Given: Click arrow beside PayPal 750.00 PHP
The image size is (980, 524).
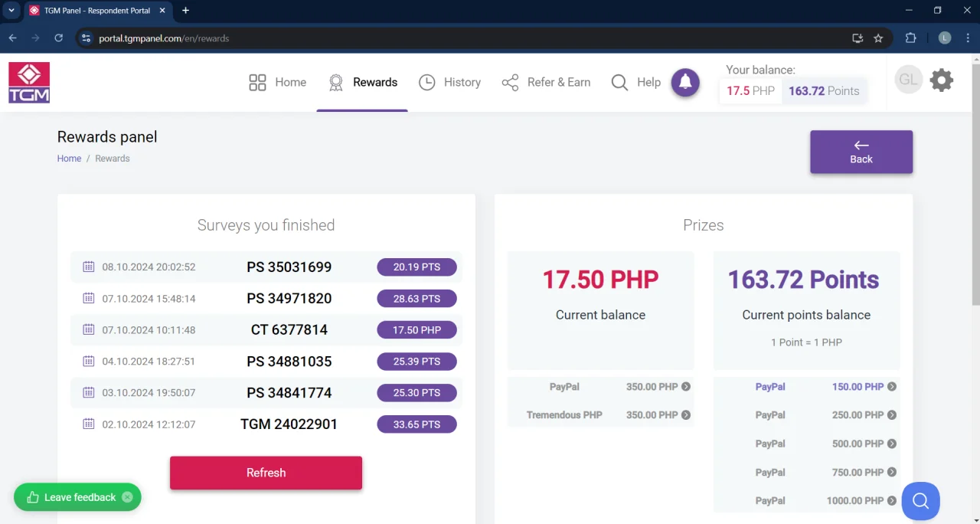Looking at the screenshot, I should [892, 473].
